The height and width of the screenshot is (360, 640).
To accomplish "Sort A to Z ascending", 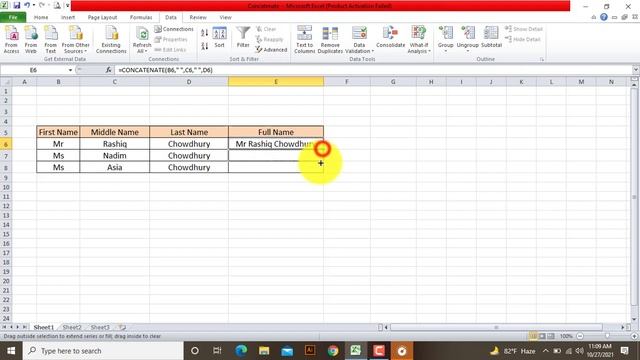I will tap(204, 33).
